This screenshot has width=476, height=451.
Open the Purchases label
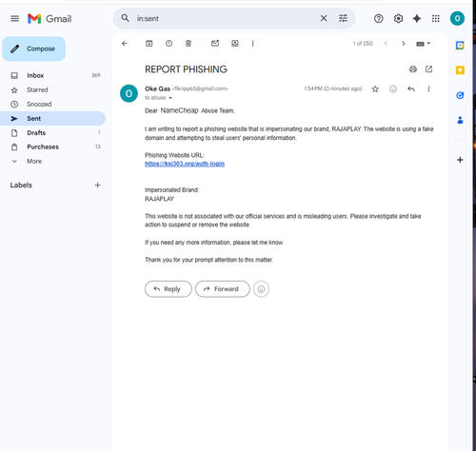[52, 147]
